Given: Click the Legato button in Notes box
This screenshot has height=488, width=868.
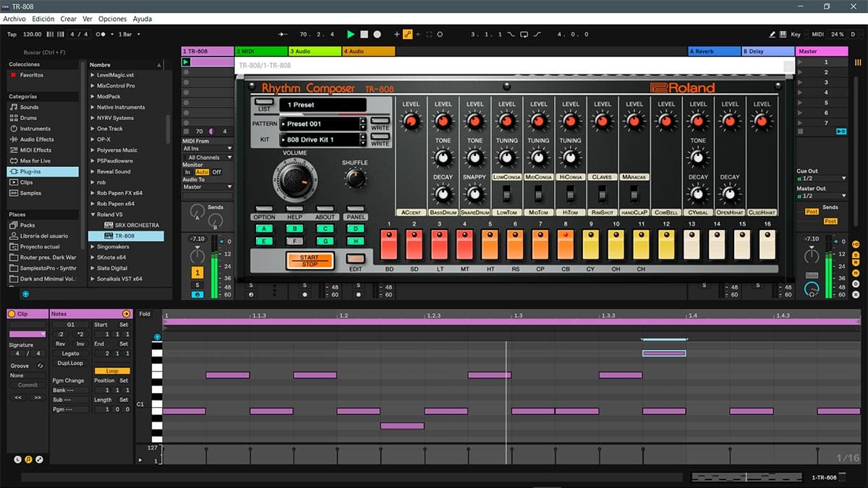Looking at the screenshot, I should (x=70, y=354).
